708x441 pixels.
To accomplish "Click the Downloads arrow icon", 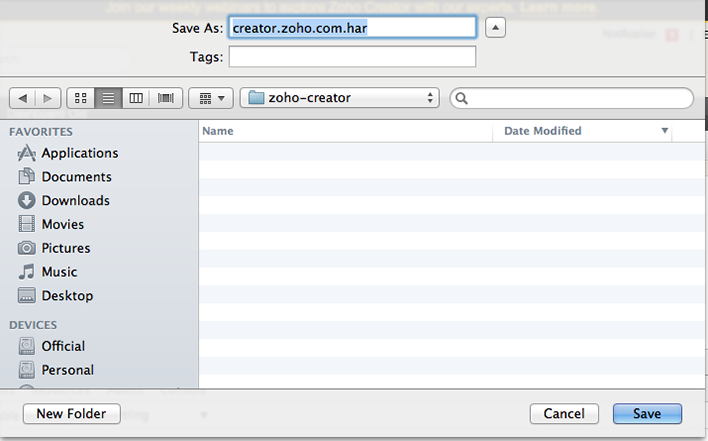I will pos(27,200).
